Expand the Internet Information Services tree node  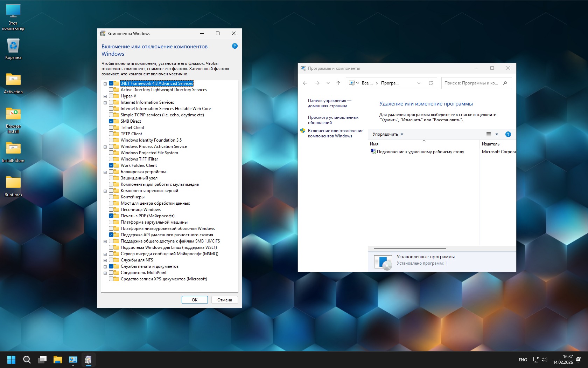[105, 103]
